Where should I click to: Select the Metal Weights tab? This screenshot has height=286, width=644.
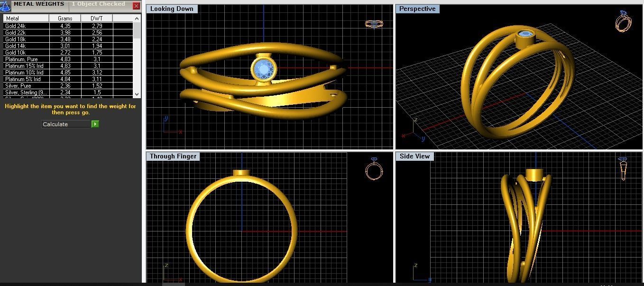(38, 4)
